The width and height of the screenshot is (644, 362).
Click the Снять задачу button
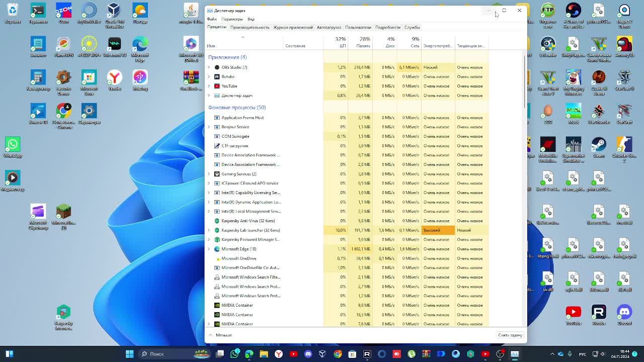(510, 335)
